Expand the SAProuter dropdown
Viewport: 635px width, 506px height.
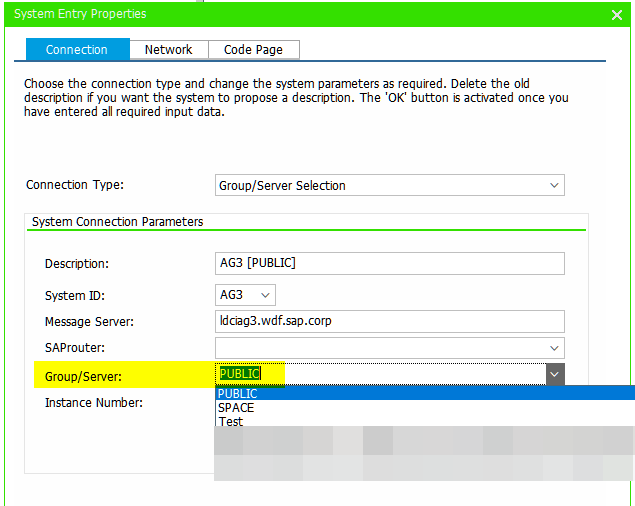click(554, 348)
